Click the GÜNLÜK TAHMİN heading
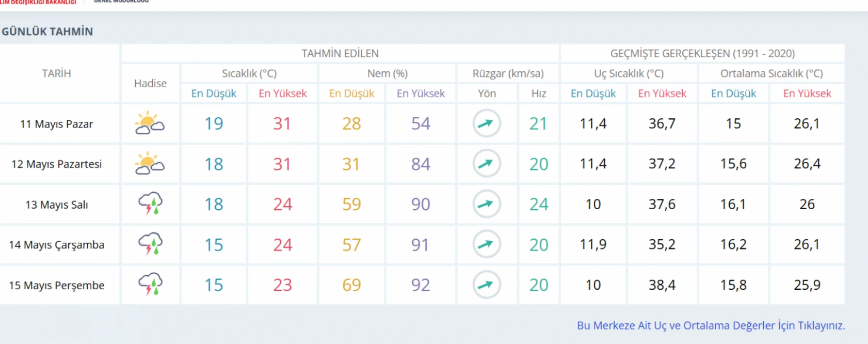 pyautogui.click(x=47, y=32)
